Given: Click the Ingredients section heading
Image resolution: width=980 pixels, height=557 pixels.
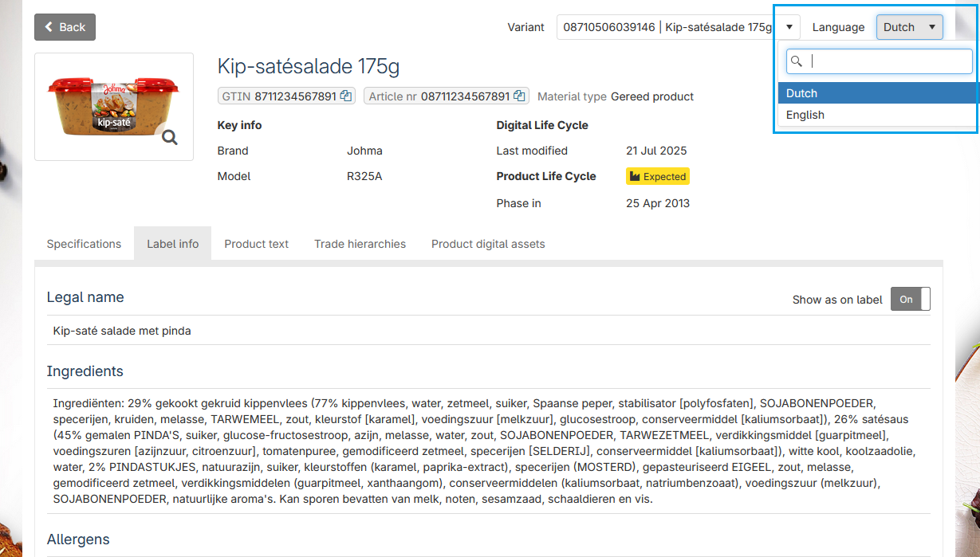Looking at the screenshot, I should [x=85, y=371].
